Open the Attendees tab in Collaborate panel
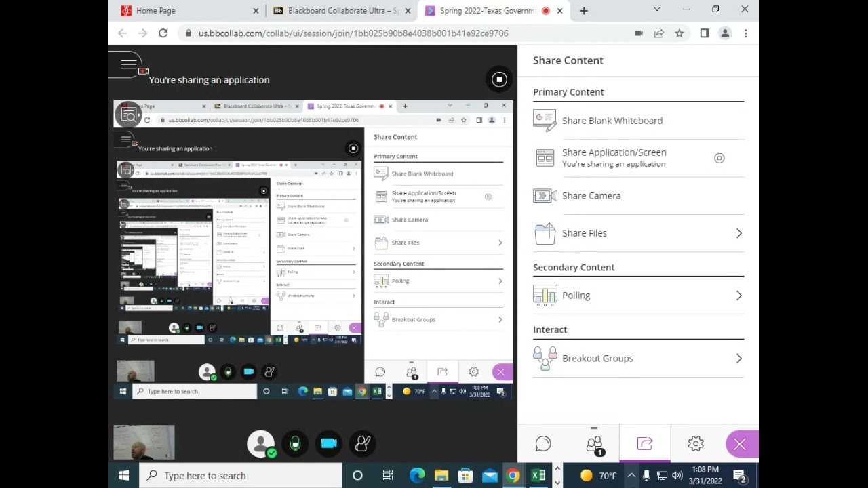Viewport: 868px width, 488px height. 594,444
